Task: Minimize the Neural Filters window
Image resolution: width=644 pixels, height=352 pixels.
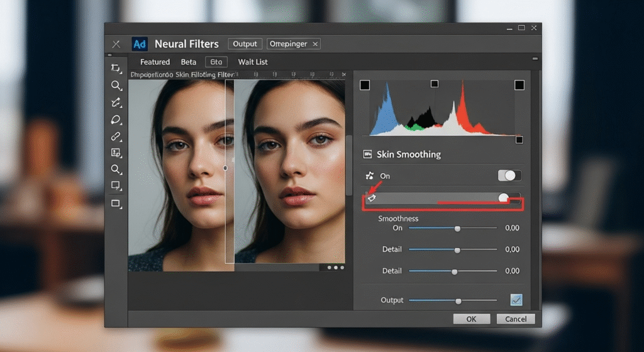Action: [x=509, y=28]
